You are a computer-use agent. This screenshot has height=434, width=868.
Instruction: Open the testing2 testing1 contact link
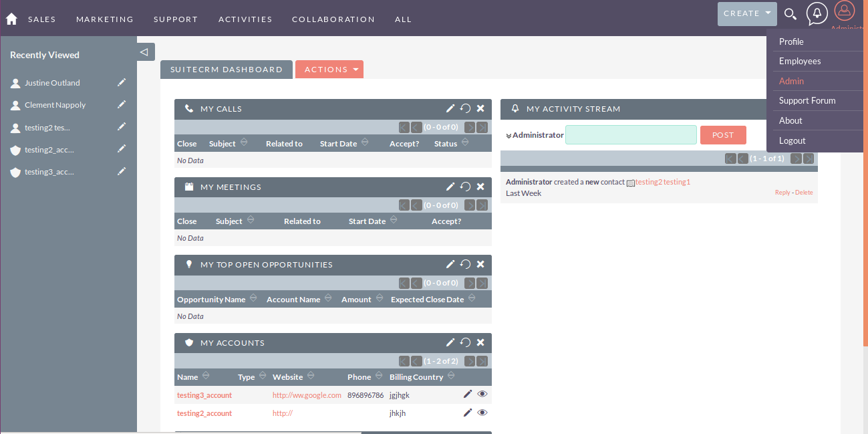point(663,182)
